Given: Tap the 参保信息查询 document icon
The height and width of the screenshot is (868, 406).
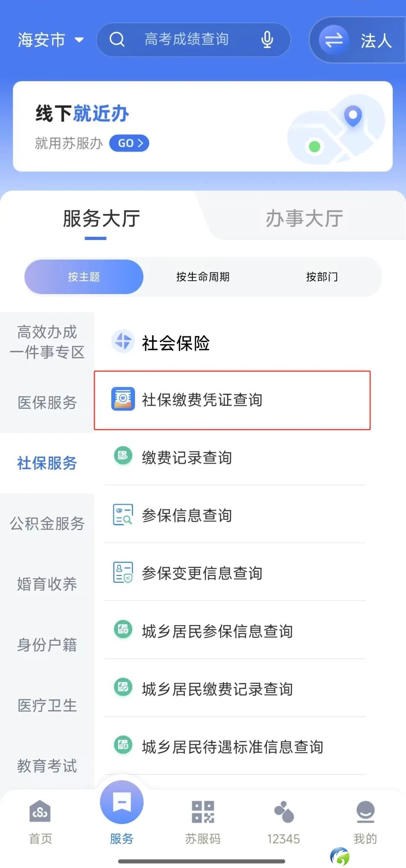Looking at the screenshot, I should point(123,515).
